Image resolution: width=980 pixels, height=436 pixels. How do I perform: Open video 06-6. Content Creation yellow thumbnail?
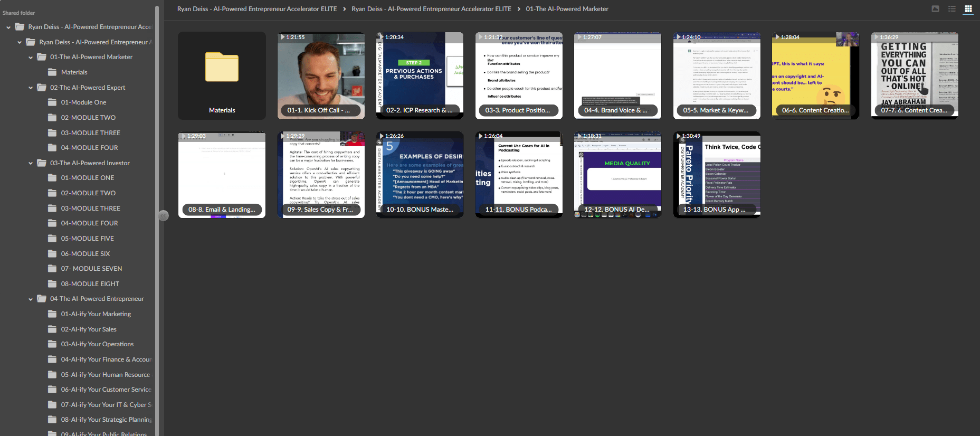815,75
